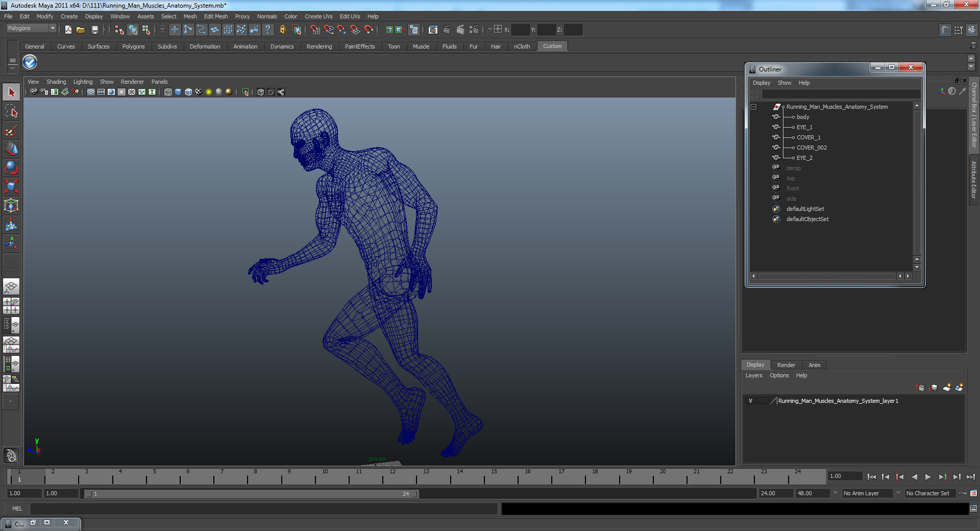
Task: Click the create new layer icon
Action: [x=946, y=388]
